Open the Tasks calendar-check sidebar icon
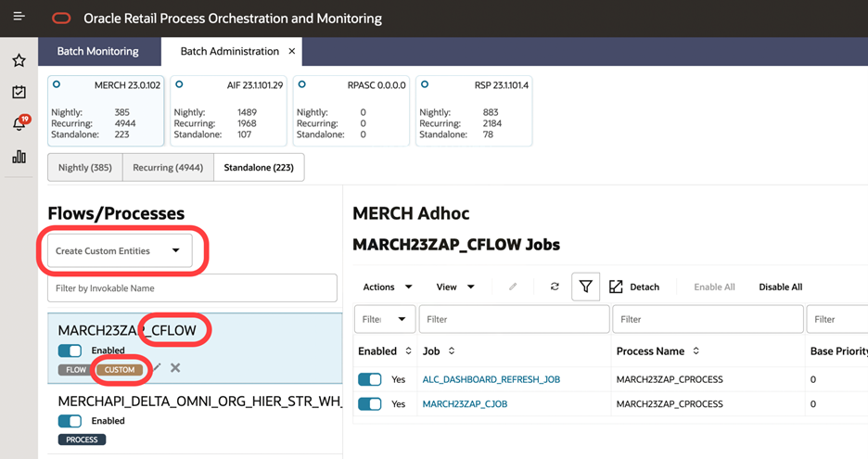Screen dimensions: 868x459 tap(19, 92)
